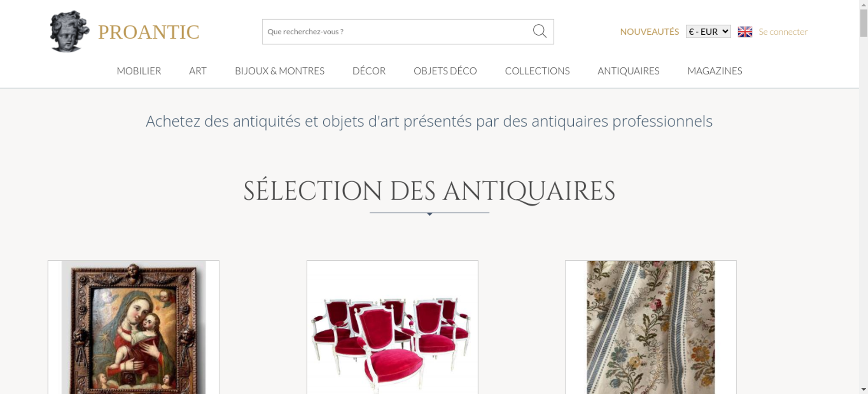This screenshot has height=394, width=868.
Task: Open the red velvet armchairs thumbnail
Action: coord(392,327)
